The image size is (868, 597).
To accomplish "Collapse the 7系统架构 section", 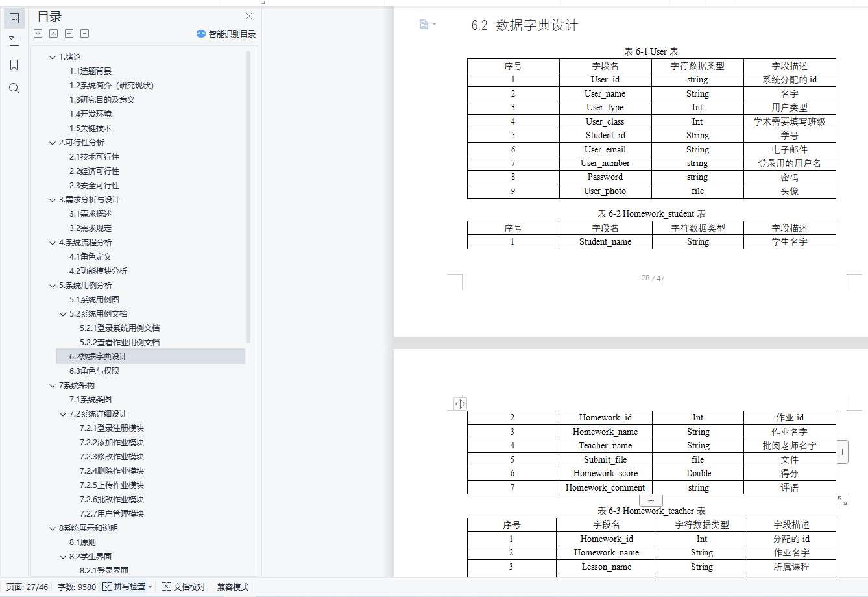I will coord(53,385).
